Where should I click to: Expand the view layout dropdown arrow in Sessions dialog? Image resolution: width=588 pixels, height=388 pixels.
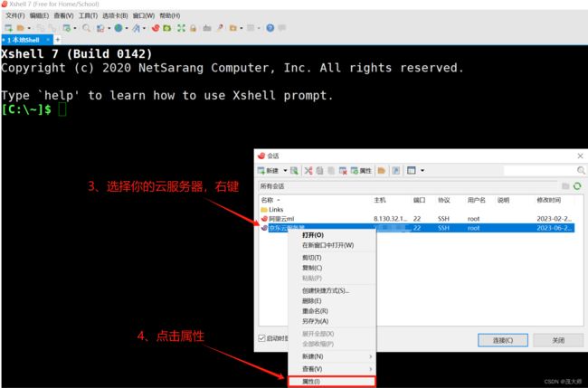click(x=422, y=171)
